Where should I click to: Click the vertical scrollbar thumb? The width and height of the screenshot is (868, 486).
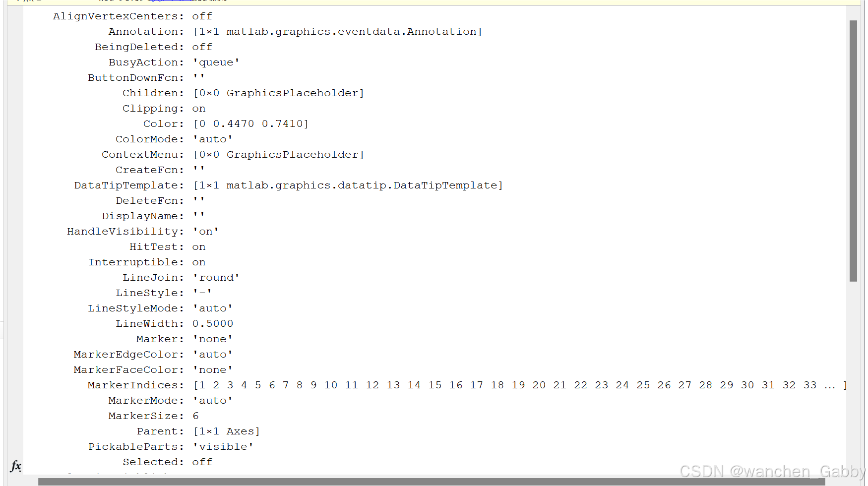[x=853, y=151]
